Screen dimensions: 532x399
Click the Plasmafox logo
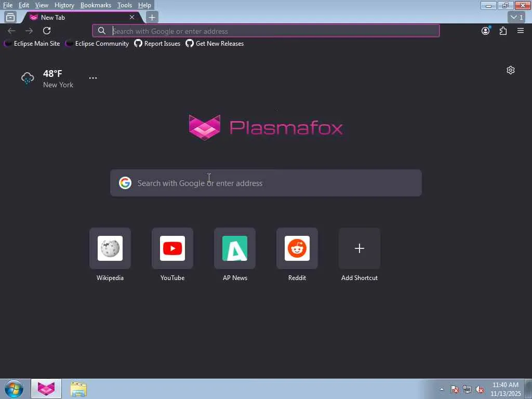point(266,128)
